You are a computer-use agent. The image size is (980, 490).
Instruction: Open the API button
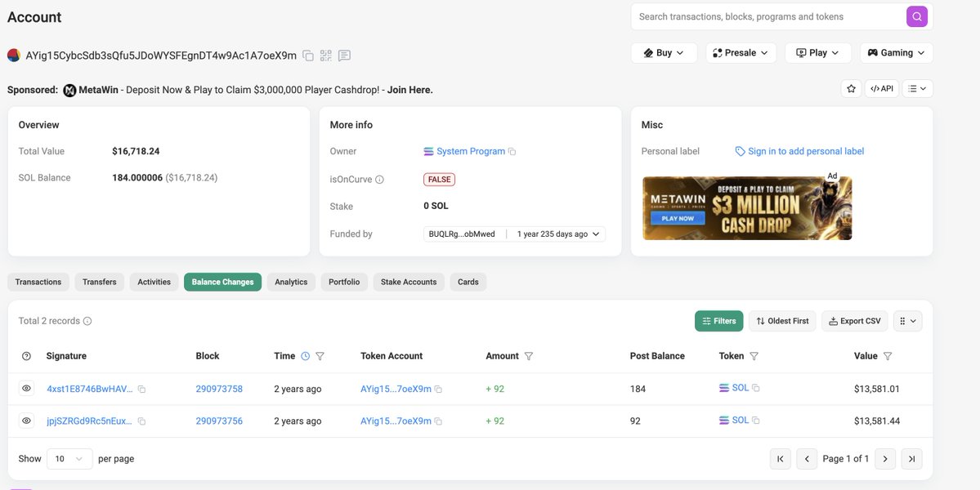pyautogui.click(x=882, y=89)
